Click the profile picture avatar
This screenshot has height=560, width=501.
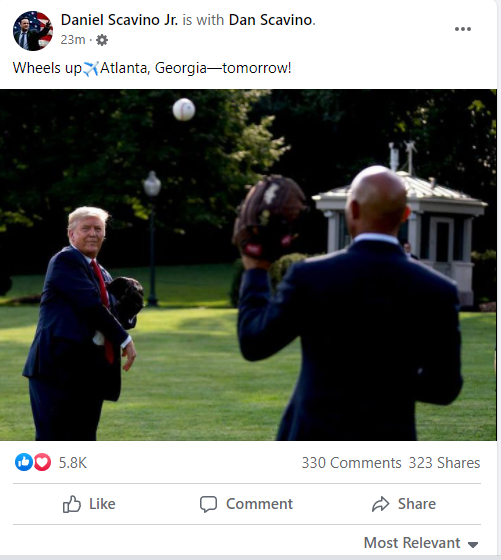[33, 31]
